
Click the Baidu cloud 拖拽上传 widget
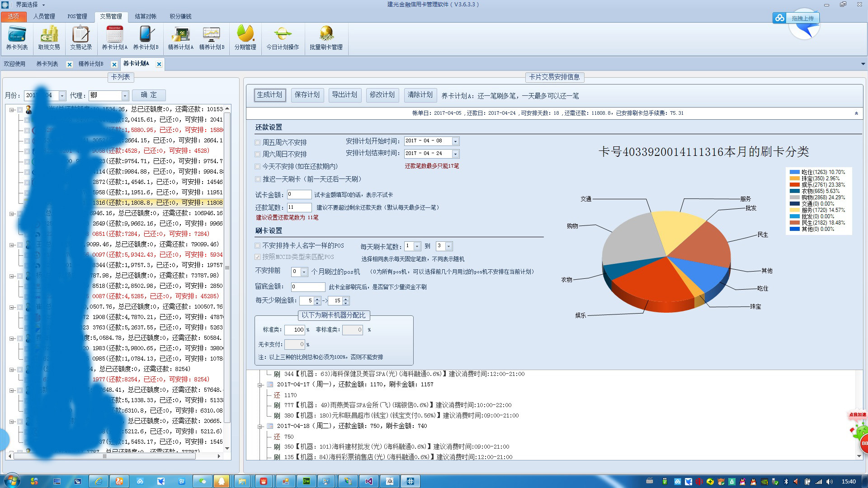(x=796, y=18)
